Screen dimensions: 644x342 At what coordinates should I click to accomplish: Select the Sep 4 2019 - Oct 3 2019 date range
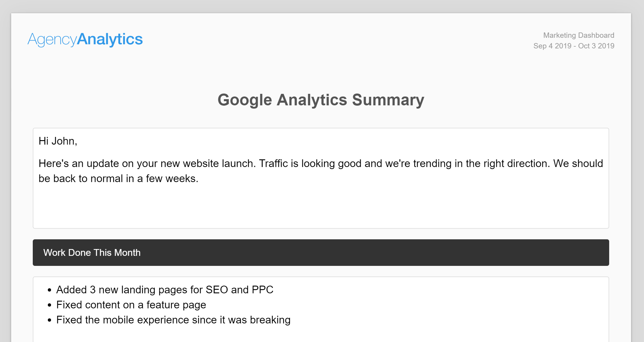[574, 46]
